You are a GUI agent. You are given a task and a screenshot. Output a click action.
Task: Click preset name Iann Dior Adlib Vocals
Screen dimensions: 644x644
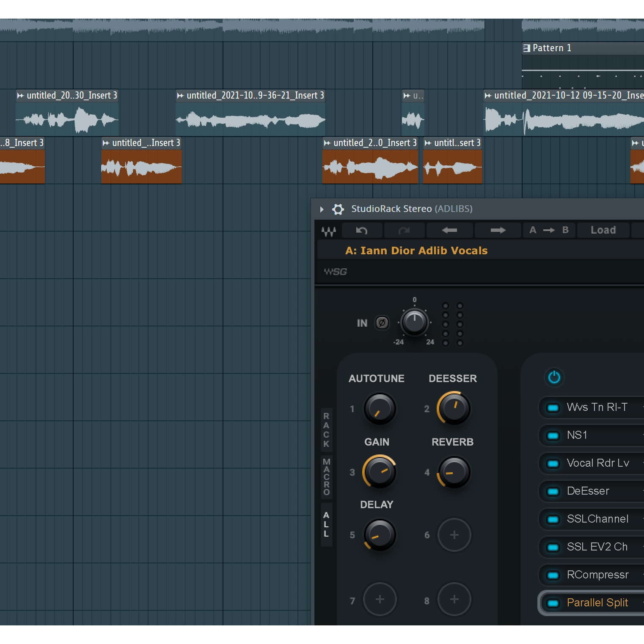click(416, 250)
